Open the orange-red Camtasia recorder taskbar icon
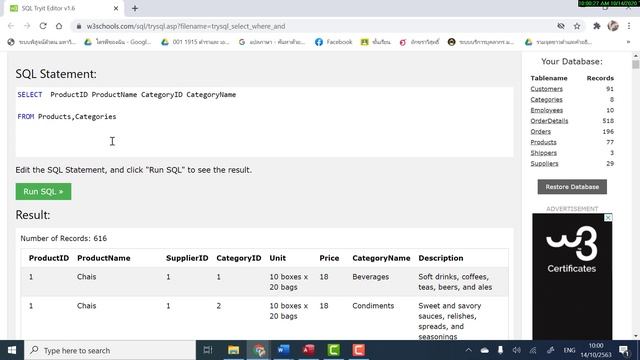This screenshot has width=640, height=360. 358,350
